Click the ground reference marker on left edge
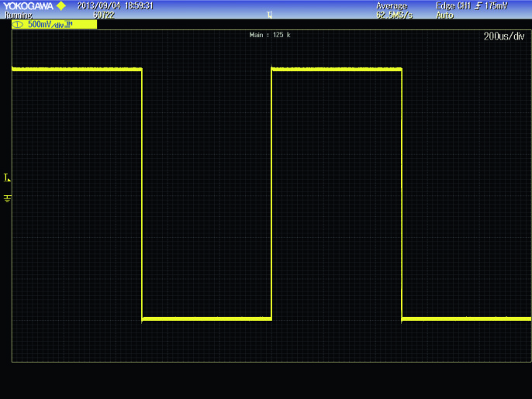Image resolution: width=532 pixels, height=399 pixels. [7, 198]
